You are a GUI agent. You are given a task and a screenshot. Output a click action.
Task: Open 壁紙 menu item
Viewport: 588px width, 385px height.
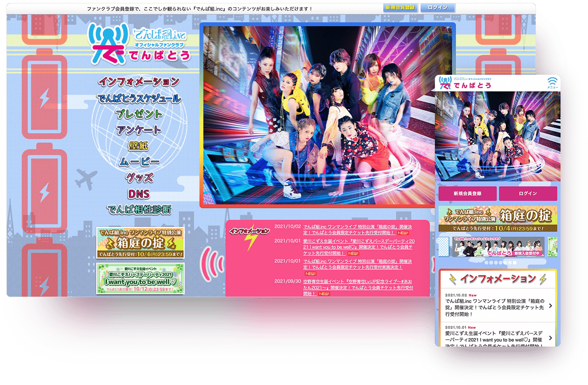(139, 146)
